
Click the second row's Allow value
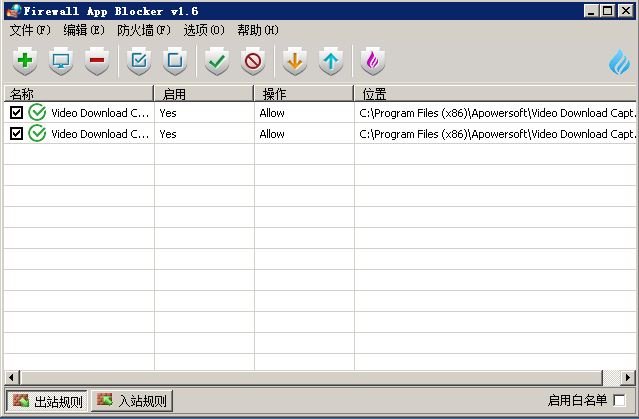click(x=272, y=134)
